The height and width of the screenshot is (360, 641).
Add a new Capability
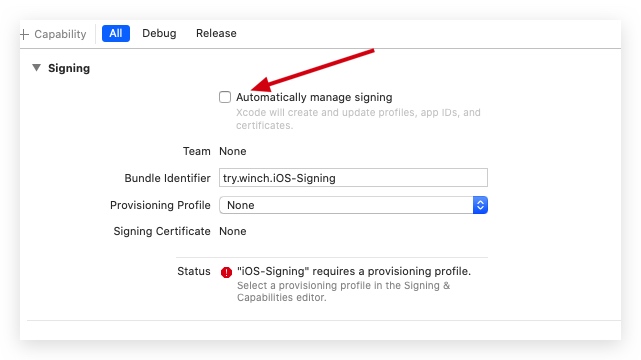pyautogui.click(x=54, y=34)
